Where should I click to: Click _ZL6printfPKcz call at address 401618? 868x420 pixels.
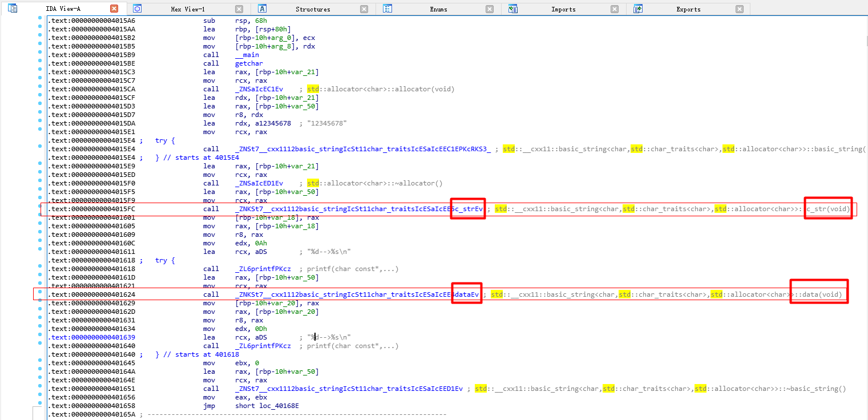point(263,269)
